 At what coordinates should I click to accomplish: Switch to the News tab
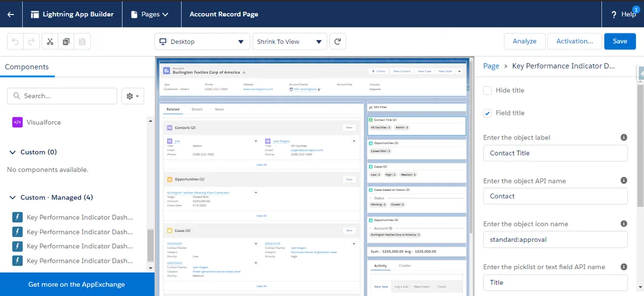click(219, 109)
